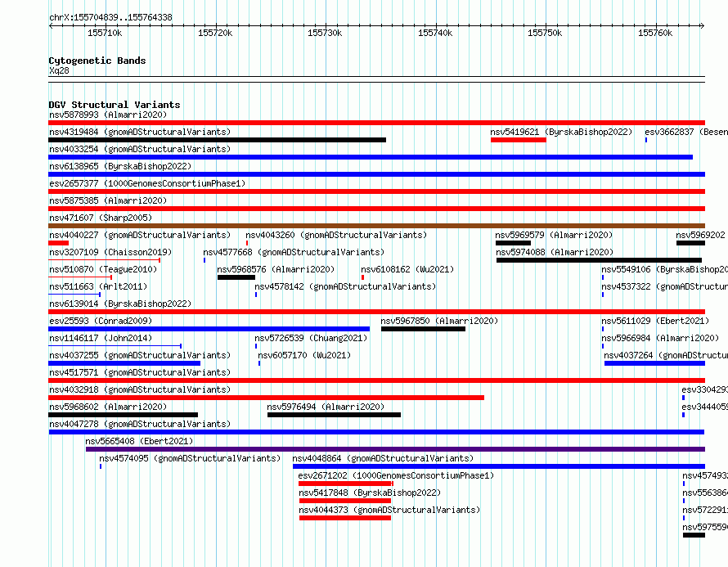This screenshot has height=567, width=728.
Task: Click the nsv6138965 (ByrskaBishop2022) label
Action: click(120, 166)
